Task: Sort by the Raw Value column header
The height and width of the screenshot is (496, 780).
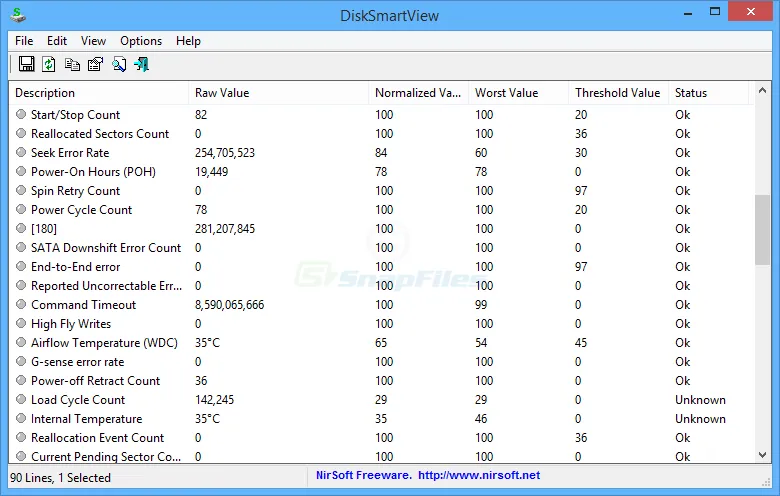Action: tap(279, 93)
